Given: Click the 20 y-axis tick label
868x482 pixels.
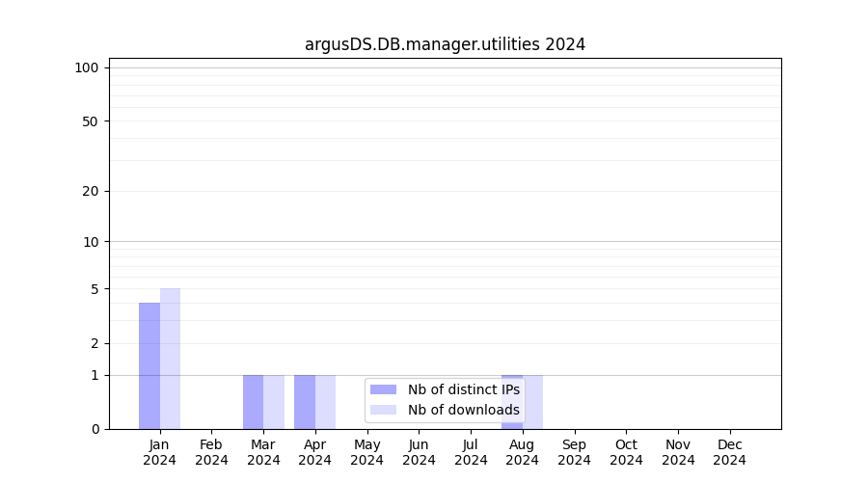Looking at the screenshot, I should point(91,191).
